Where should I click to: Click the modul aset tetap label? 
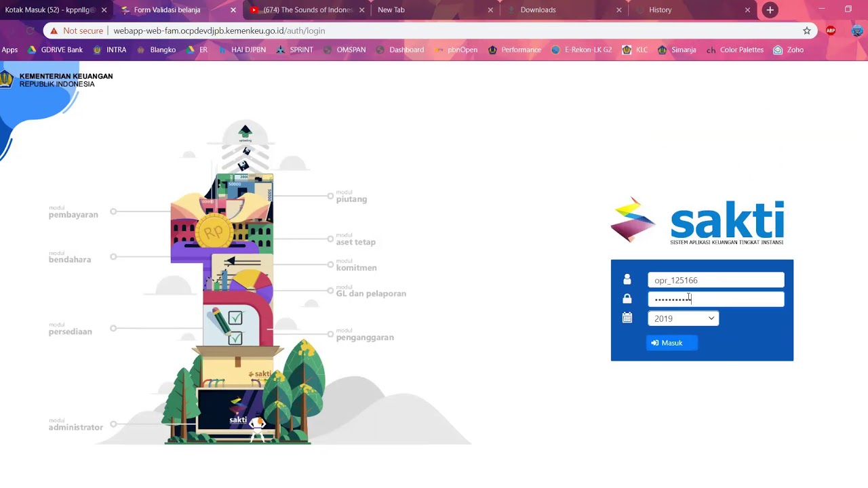[356, 239]
